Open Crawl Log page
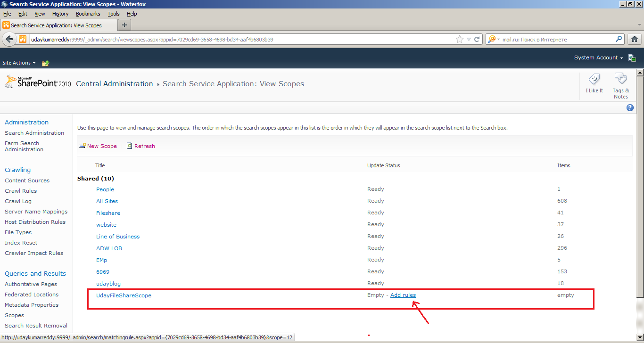Viewport: 644px width, 344px height. click(x=18, y=201)
